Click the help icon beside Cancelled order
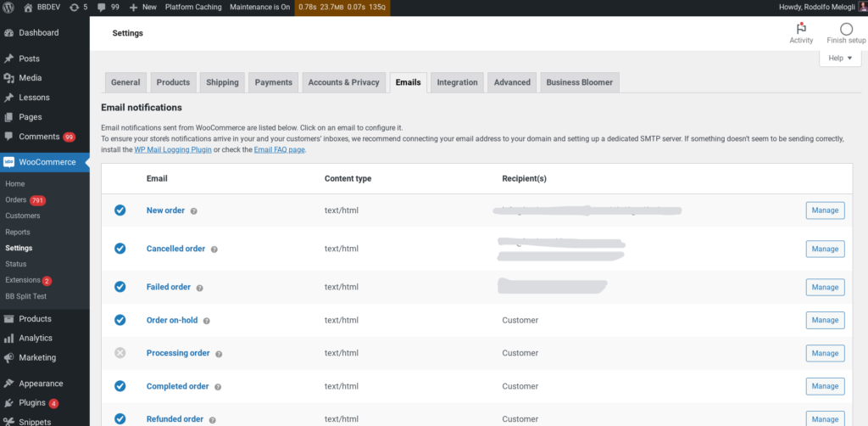Screen dimensions: 868x426 [214, 249]
